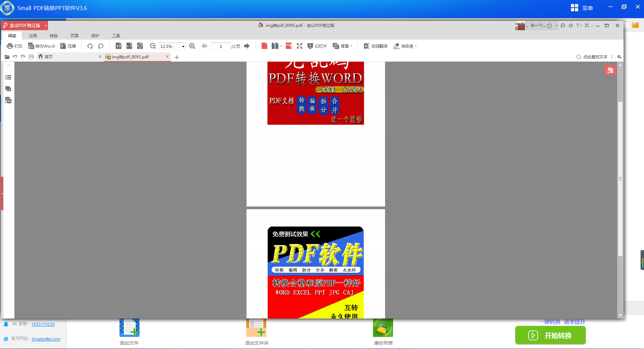Switch to the 工具 (Tools) ribbon tab
The image size is (644, 349).
click(116, 36)
